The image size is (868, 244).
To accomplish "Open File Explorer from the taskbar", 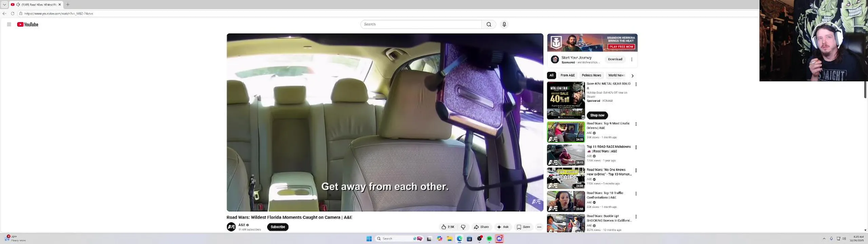I will coord(450,239).
